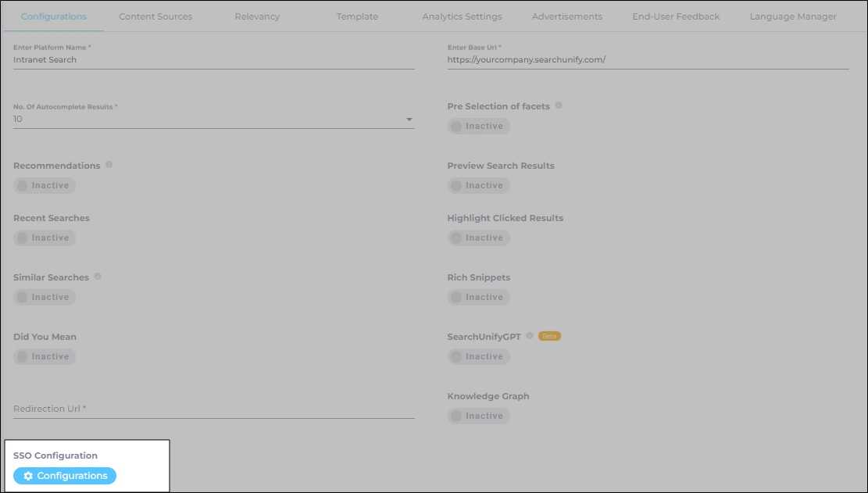Click info icon beside Pre Selection of facets
This screenshot has width=868, height=493.
pyautogui.click(x=559, y=105)
